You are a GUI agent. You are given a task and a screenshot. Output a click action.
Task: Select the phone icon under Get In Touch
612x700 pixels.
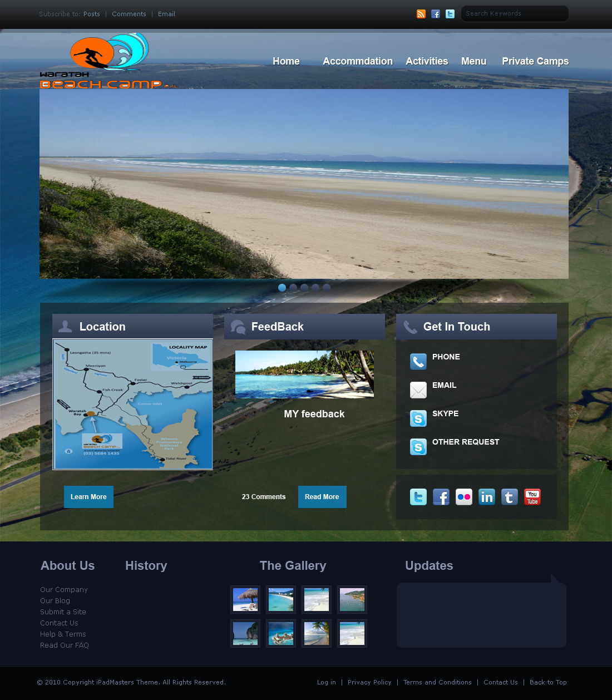click(x=418, y=362)
